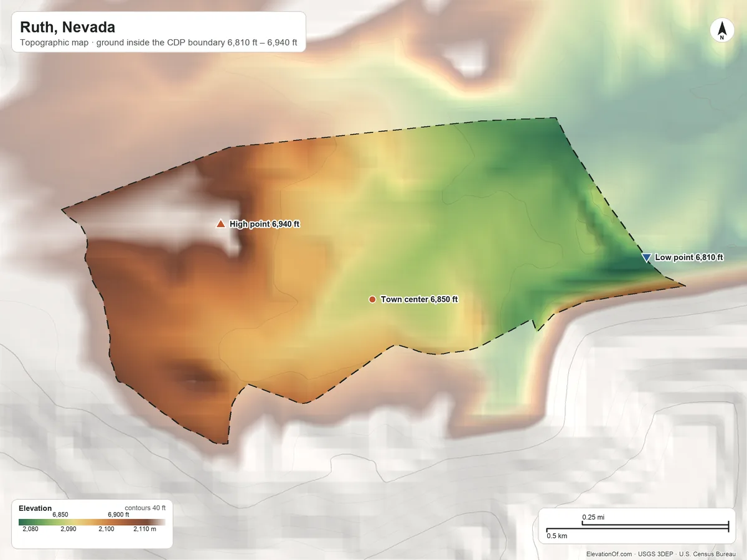Viewport: 747px width, 560px height.
Task: Click the '2,100' meter legend label
Action: click(x=106, y=529)
